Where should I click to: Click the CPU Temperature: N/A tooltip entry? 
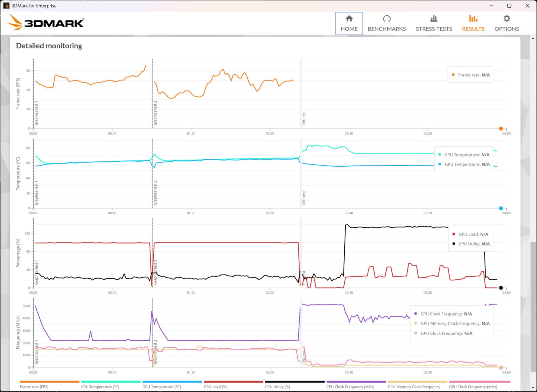464,155
